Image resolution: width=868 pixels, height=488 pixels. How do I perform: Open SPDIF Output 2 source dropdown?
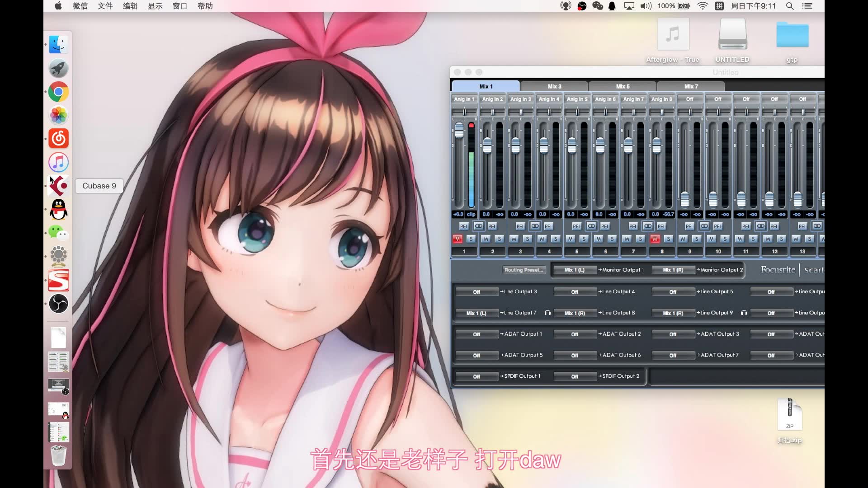[575, 376]
